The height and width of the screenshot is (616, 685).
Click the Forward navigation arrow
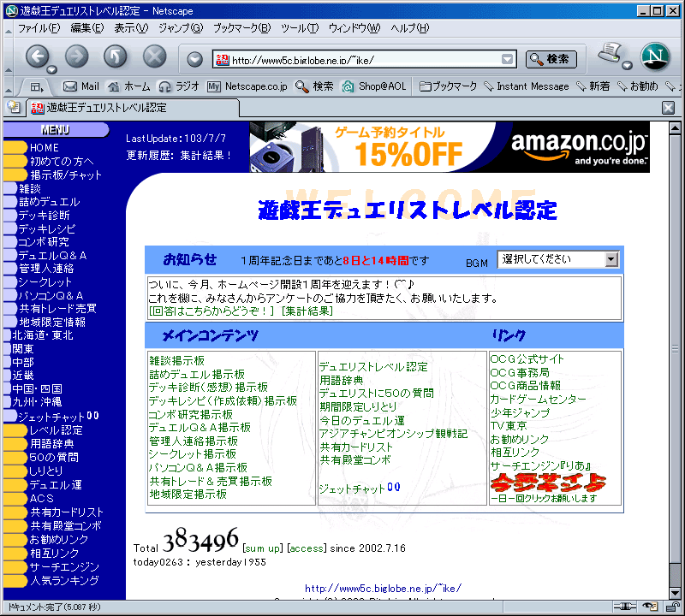77,56
